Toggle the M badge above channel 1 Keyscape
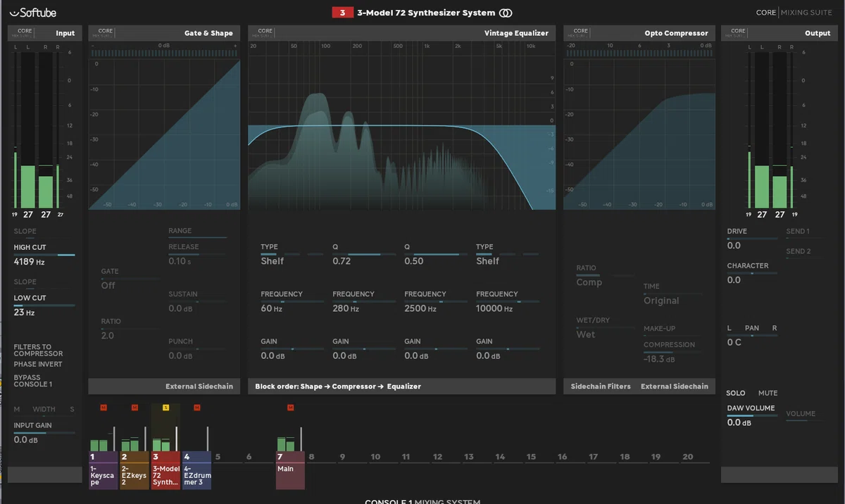Screen dimensions: 845x504 pyautogui.click(x=103, y=407)
